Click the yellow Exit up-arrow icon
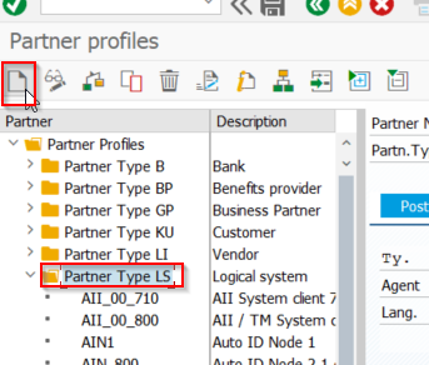The height and width of the screenshot is (365, 429). pos(350,6)
